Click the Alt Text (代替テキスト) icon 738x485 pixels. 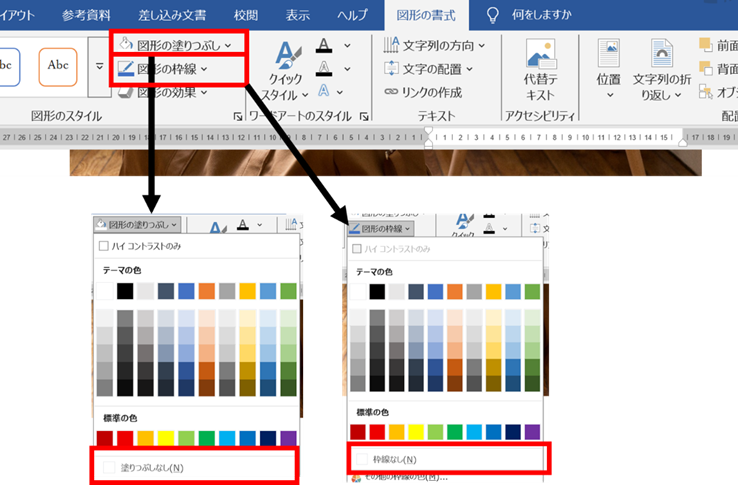click(541, 56)
